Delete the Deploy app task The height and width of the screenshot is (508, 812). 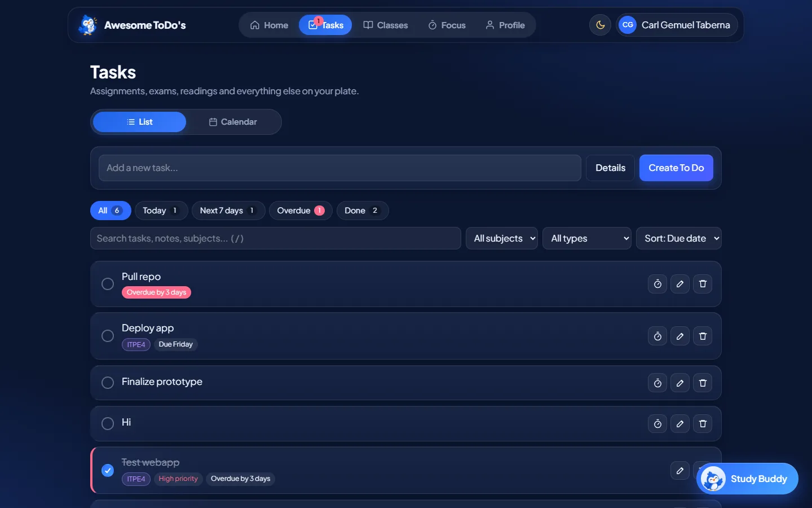[703, 336]
